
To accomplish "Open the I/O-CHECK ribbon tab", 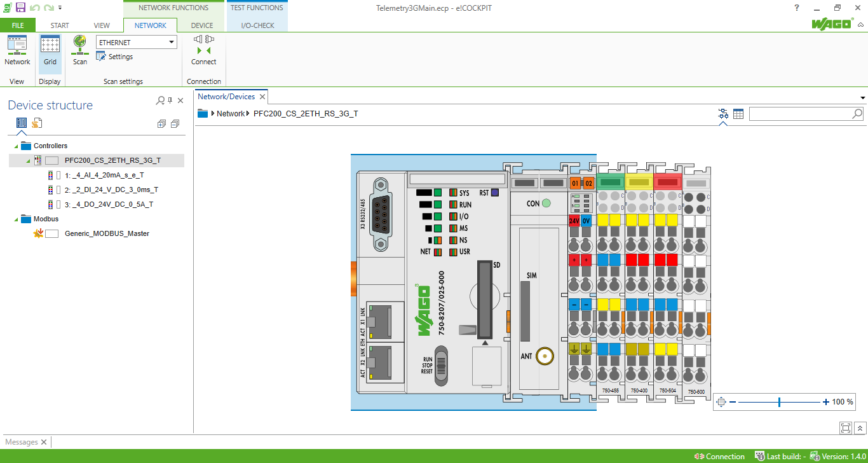I will pyautogui.click(x=257, y=25).
